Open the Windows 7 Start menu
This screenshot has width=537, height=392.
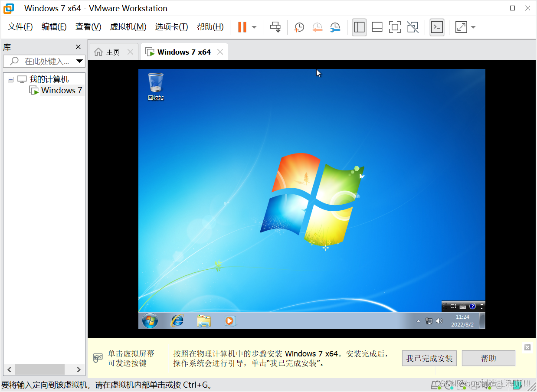(150, 321)
